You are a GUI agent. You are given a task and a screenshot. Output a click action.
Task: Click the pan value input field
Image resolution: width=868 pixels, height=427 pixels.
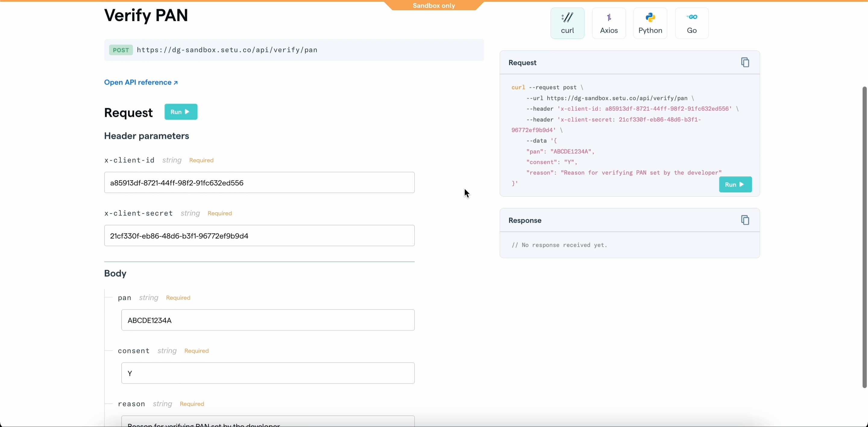268,320
